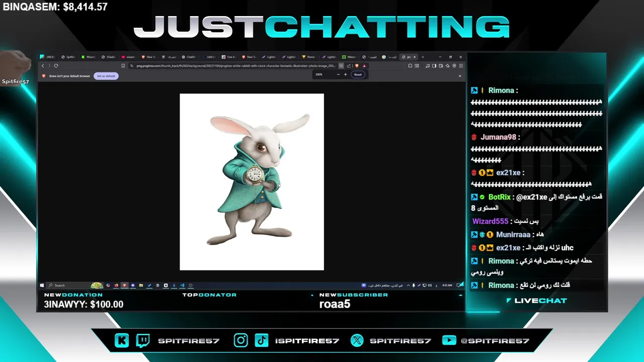Click the X logo in social bar
Screen dimensions: 644x362
click(357, 340)
